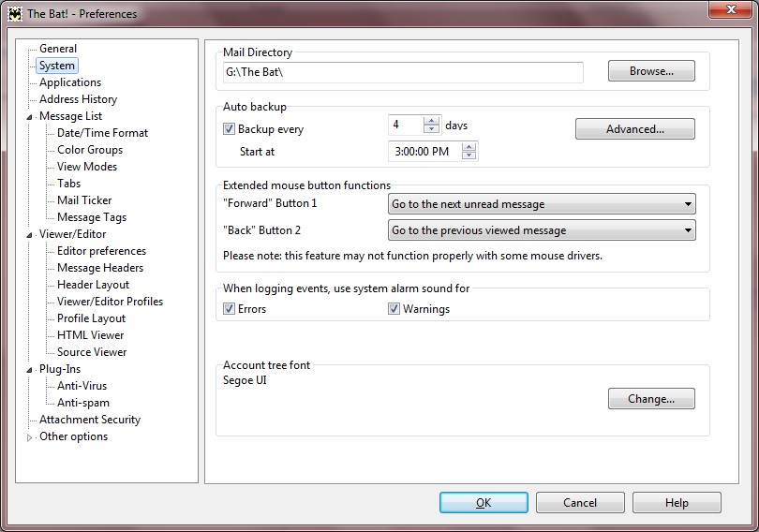Open Date/Time Format settings
759x532 pixels.
click(x=103, y=133)
